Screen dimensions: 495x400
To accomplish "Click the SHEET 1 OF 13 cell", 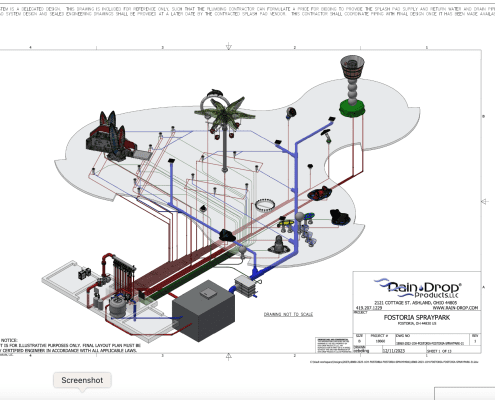I will click(x=439, y=351).
